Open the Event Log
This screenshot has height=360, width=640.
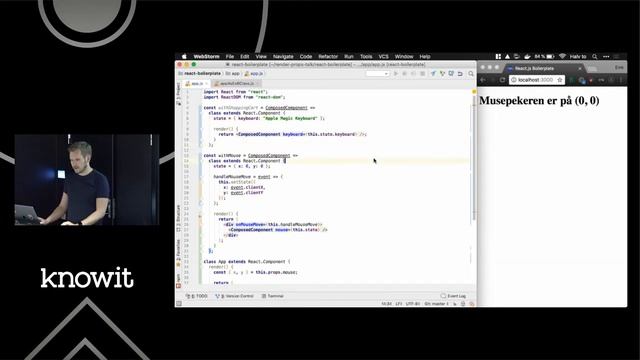click(x=453, y=296)
